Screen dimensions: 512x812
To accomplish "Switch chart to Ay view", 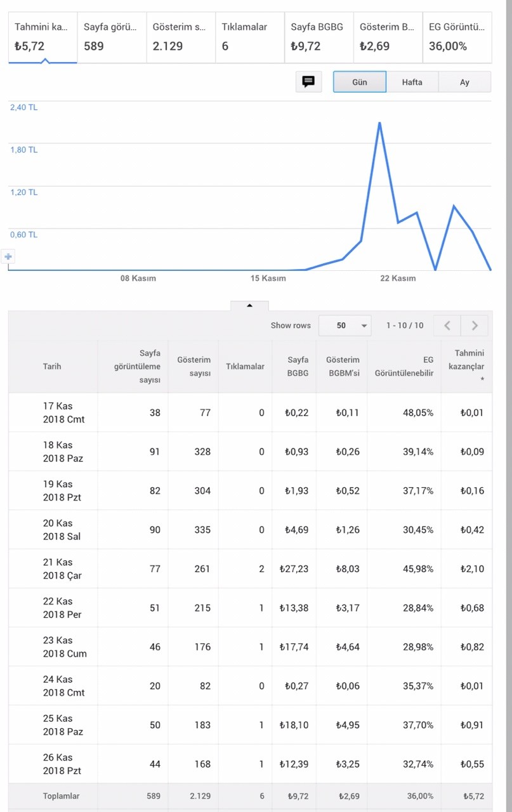I will [x=464, y=82].
